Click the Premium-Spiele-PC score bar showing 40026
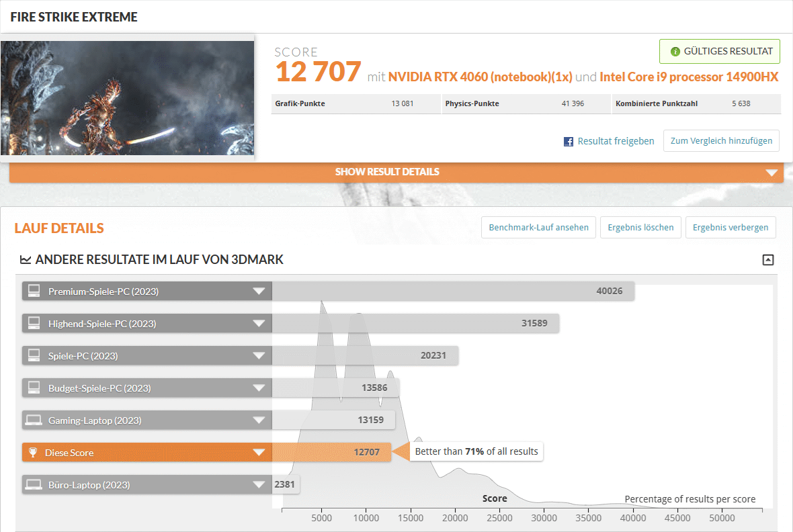The width and height of the screenshot is (793, 532). tap(453, 292)
